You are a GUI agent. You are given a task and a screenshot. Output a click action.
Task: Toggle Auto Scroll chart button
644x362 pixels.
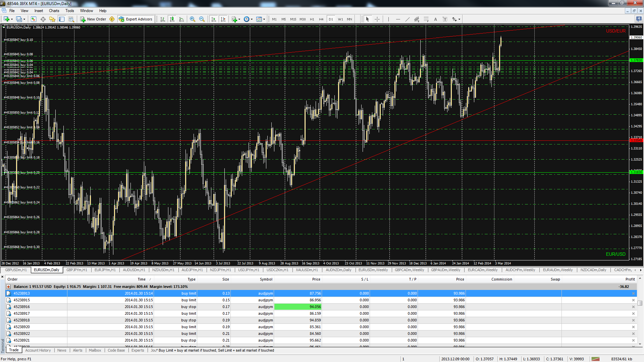point(214,19)
